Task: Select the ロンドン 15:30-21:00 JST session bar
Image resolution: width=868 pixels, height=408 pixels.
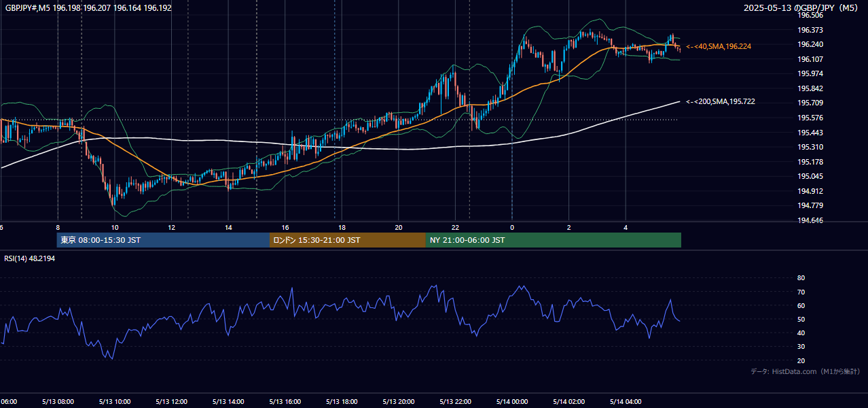Action: click(x=348, y=240)
